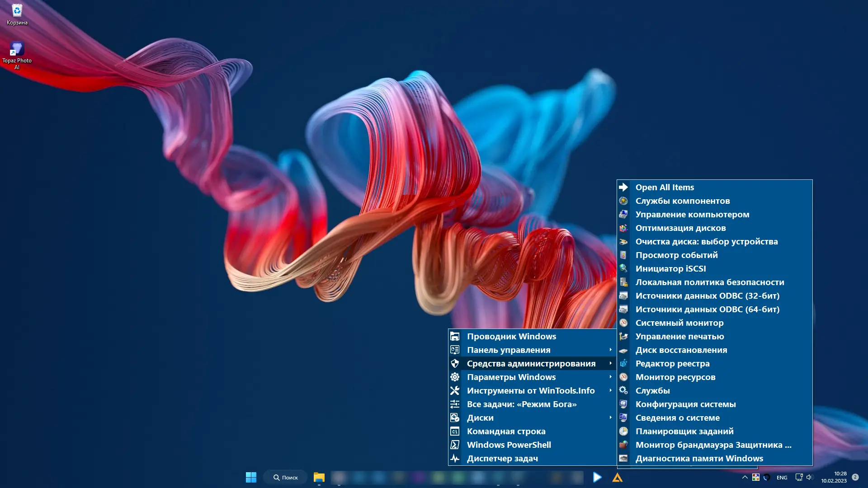Click the orange triangle taskbar icon
868x488 pixels.
point(618,478)
